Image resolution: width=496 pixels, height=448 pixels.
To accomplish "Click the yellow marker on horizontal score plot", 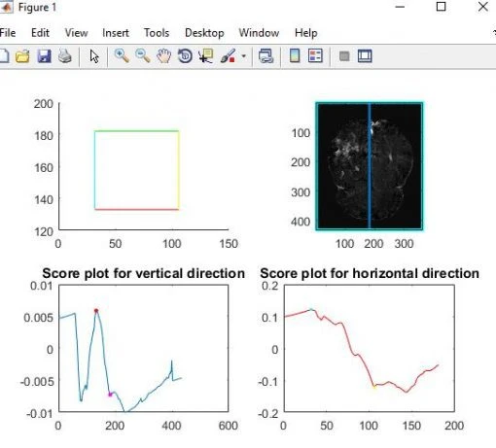I will click(374, 386).
